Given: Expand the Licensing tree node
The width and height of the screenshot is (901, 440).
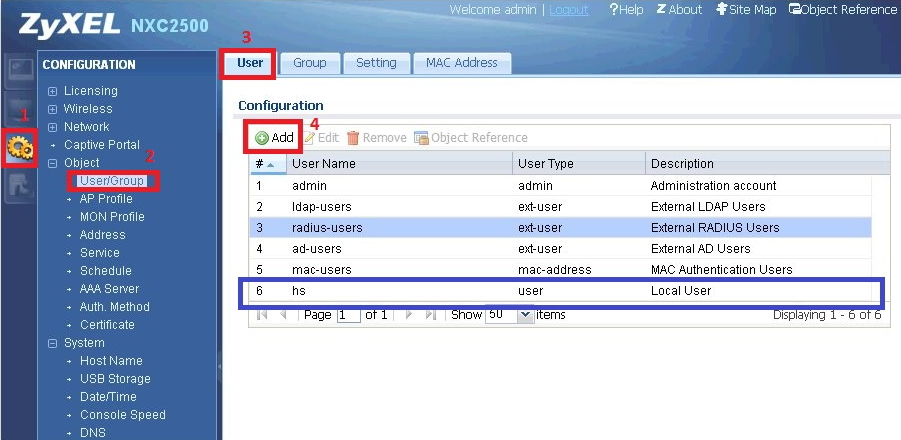Looking at the screenshot, I should click(52, 91).
